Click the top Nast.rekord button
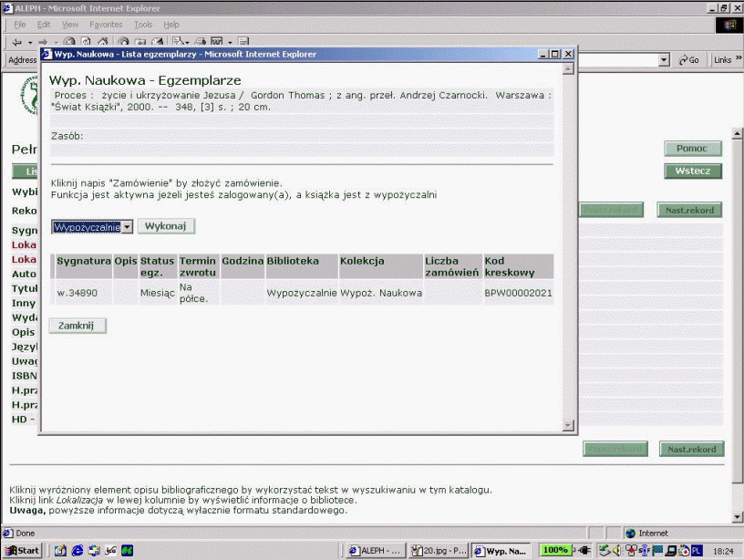Image resolution: width=744 pixels, height=560 pixels. tap(690, 211)
